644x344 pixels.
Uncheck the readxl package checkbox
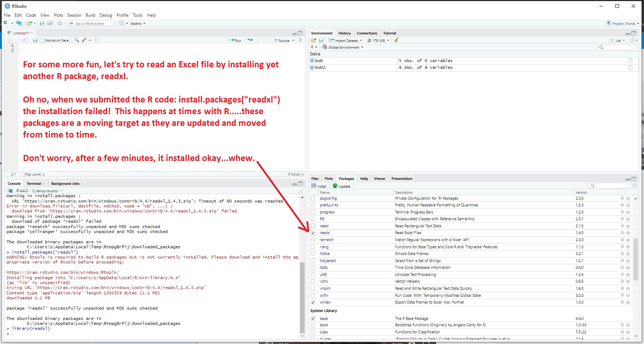click(x=313, y=233)
